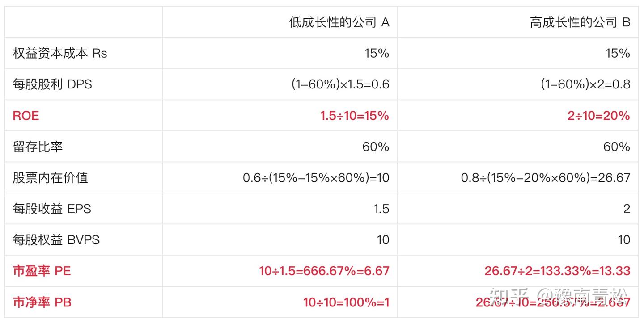
Task: Click the 低成长性的公司 A column header
Action: point(339,22)
